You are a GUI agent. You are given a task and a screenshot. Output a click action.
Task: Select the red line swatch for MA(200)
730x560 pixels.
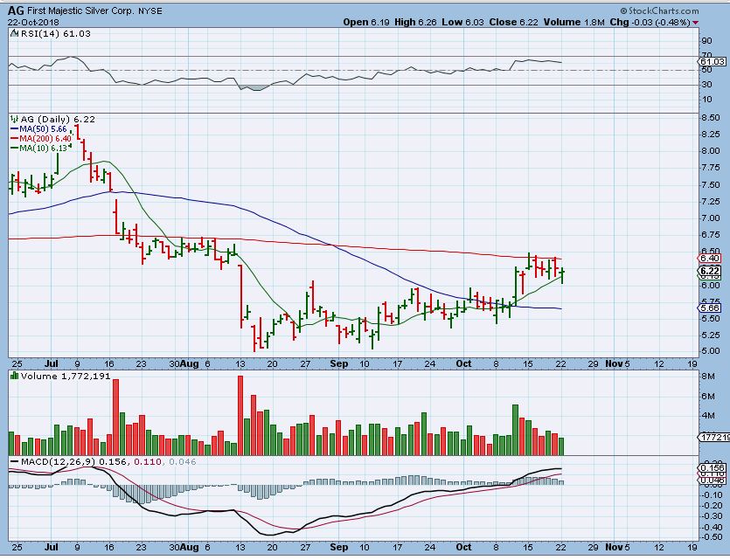(15, 139)
